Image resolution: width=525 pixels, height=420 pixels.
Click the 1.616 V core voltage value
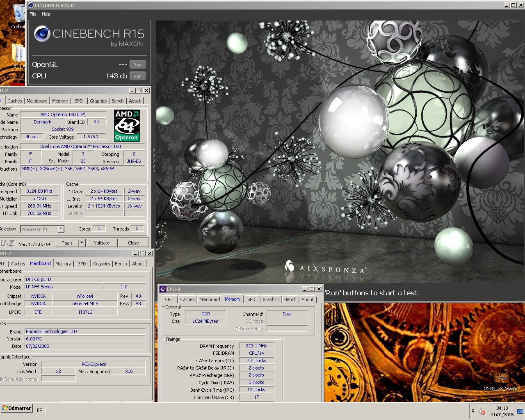coord(91,137)
